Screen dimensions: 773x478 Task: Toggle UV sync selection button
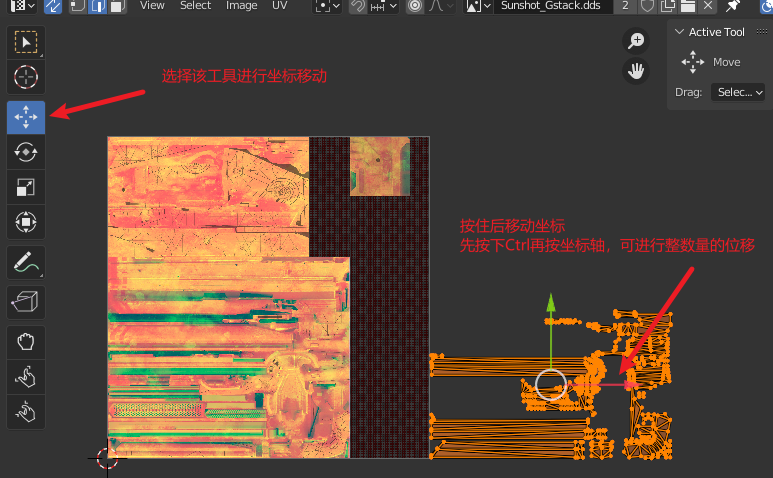[x=53, y=6]
